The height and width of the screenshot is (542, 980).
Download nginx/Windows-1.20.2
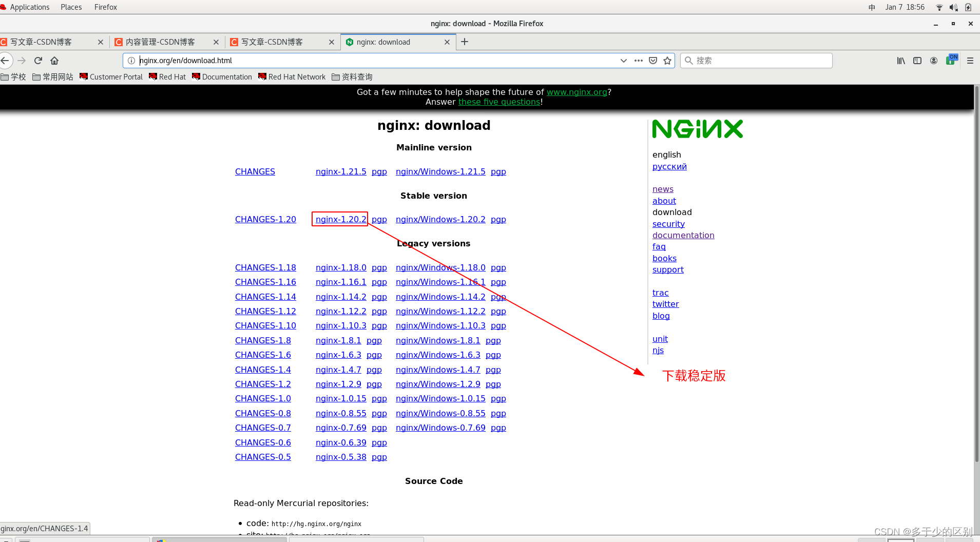click(x=440, y=220)
